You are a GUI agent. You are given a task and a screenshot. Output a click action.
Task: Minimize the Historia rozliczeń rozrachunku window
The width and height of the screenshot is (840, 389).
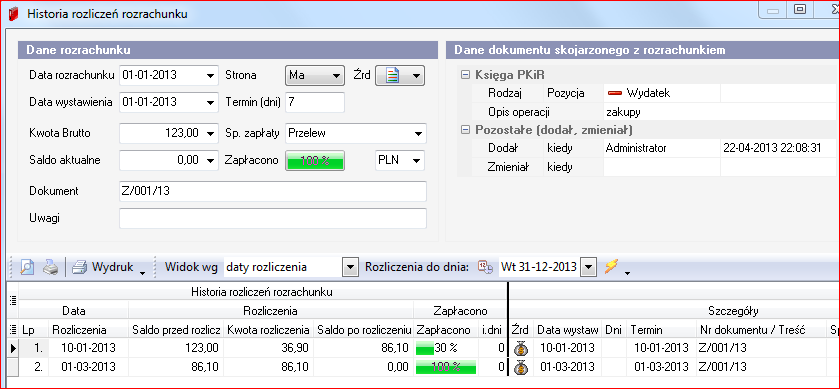772,10
